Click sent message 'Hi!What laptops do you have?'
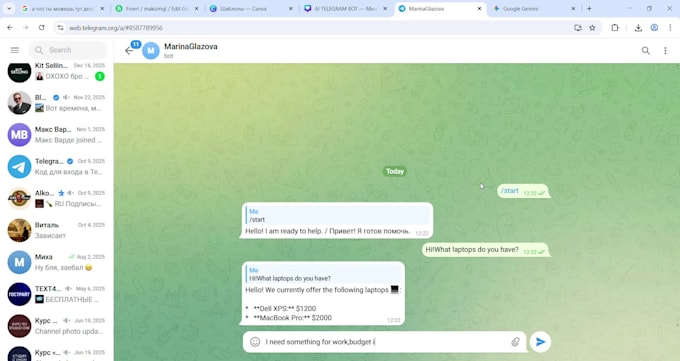The width and height of the screenshot is (680, 361). click(x=486, y=250)
